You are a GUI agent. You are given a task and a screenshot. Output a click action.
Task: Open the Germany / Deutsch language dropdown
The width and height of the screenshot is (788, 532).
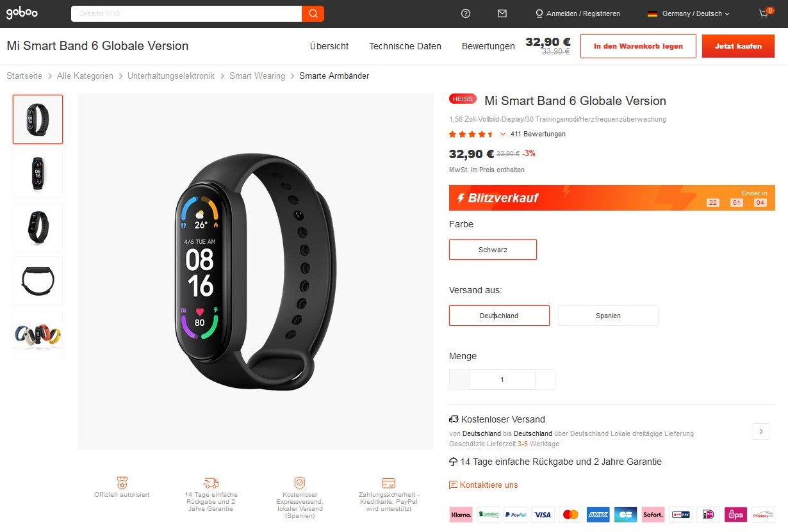pyautogui.click(x=689, y=13)
